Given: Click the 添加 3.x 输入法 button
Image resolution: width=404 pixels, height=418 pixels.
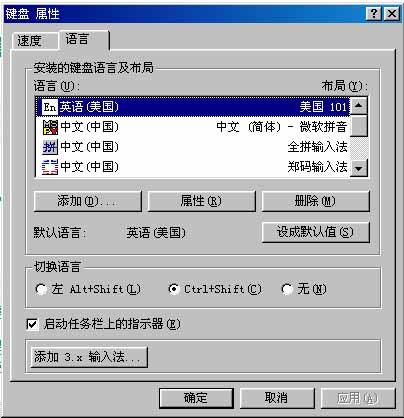Looking at the screenshot, I should (x=89, y=357).
